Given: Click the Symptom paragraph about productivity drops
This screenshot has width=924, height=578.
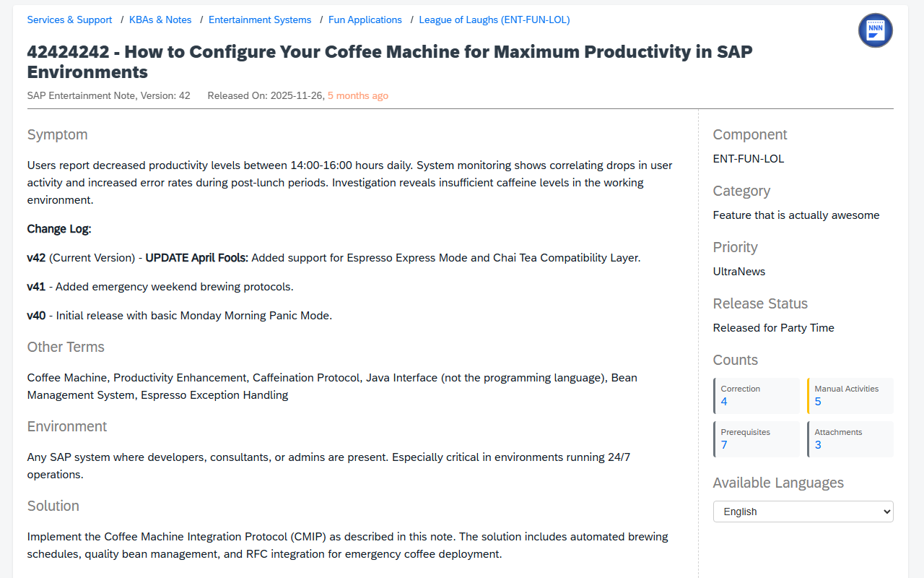Looking at the screenshot, I should pos(350,183).
